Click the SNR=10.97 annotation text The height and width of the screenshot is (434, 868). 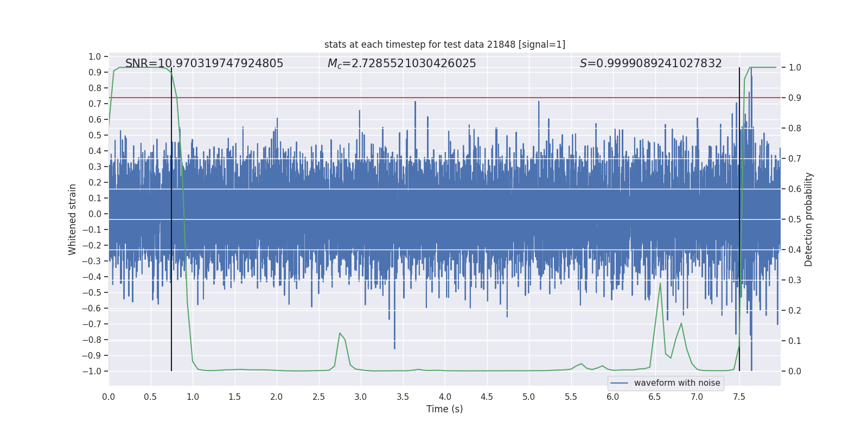pyautogui.click(x=204, y=63)
